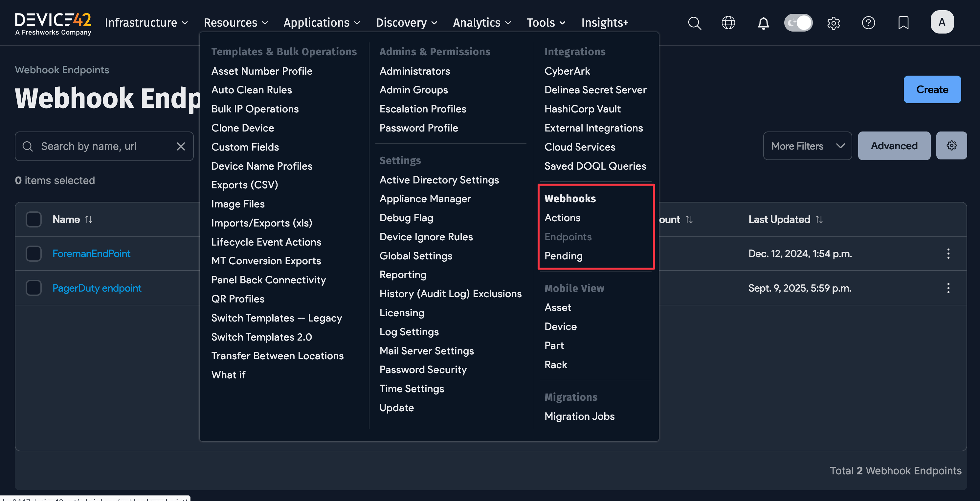Open Mobile View Rack item

point(555,365)
